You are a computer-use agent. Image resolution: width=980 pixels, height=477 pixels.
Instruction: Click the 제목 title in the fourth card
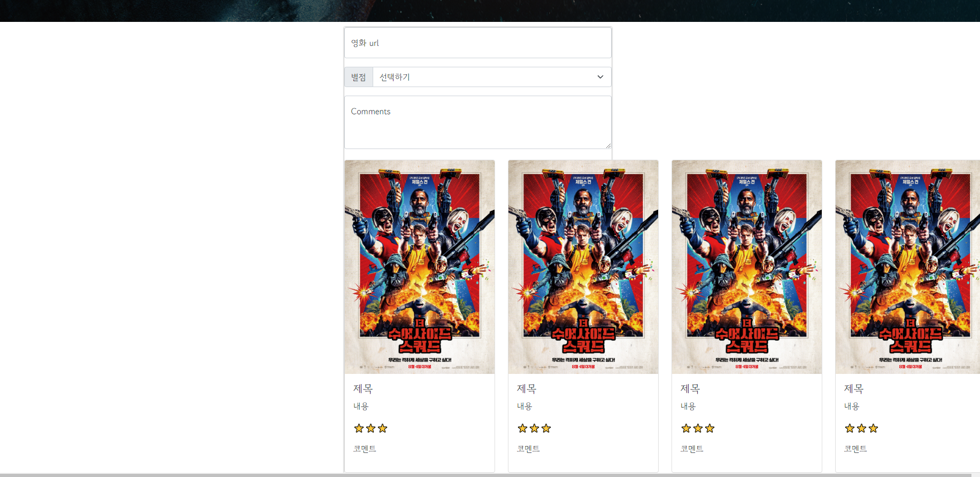[854, 389]
